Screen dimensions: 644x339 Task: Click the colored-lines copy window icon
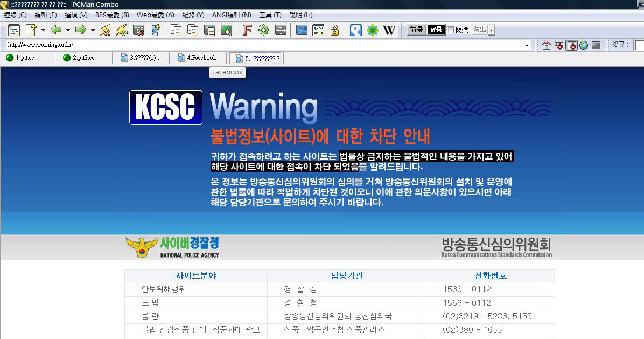tap(209, 30)
